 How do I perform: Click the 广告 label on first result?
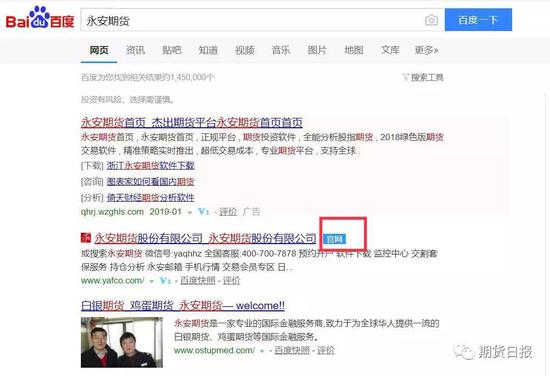[252, 212]
